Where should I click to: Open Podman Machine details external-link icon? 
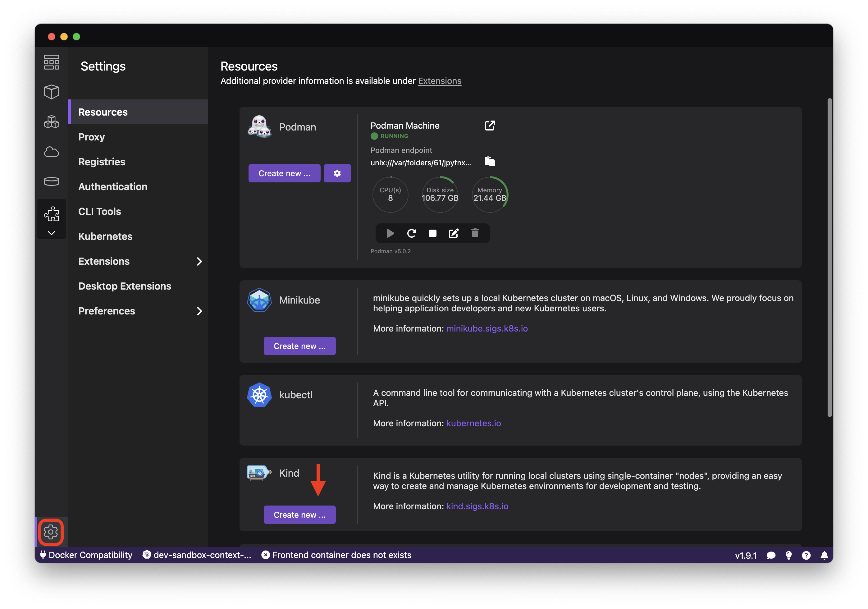point(490,126)
